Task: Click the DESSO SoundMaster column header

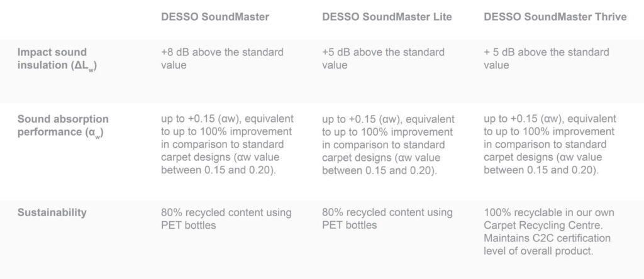Action: (215, 18)
